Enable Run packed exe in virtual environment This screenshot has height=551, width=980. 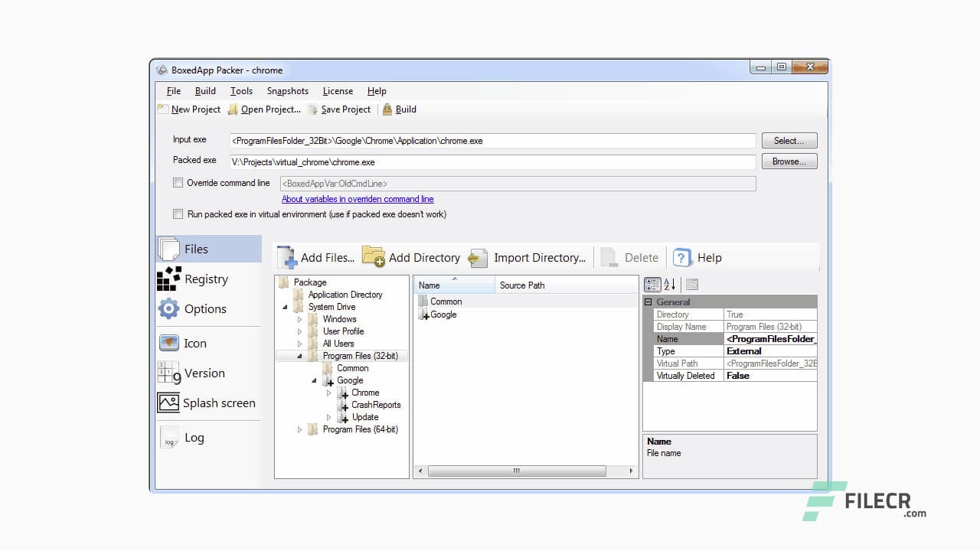pos(178,214)
